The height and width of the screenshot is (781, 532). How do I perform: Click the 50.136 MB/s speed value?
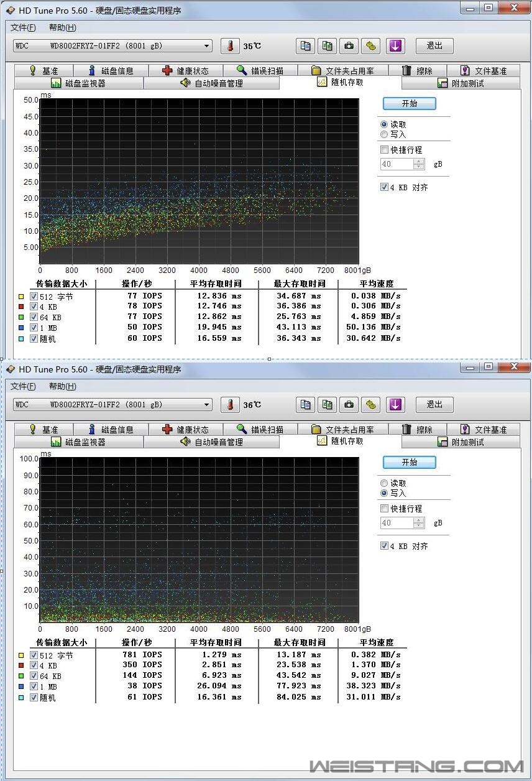pyautogui.click(x=377, y=327)
